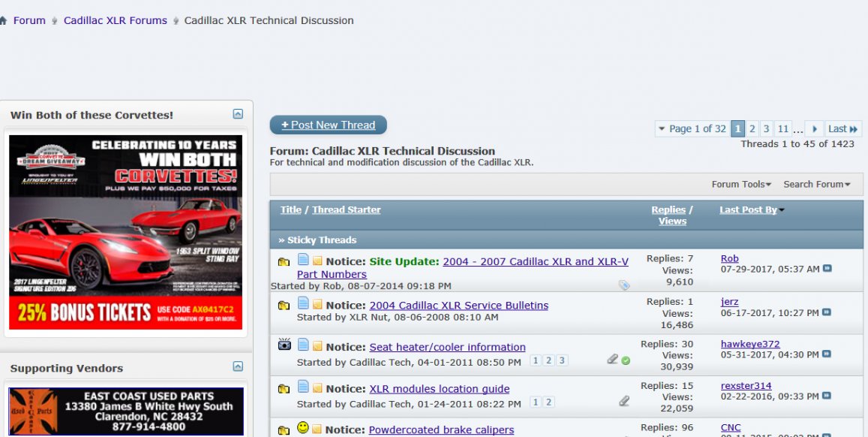Image resolution: width=868 pixels, height=437 pixels.
Task: Collapse the Supporting Vendors panel
Action: 238,366
